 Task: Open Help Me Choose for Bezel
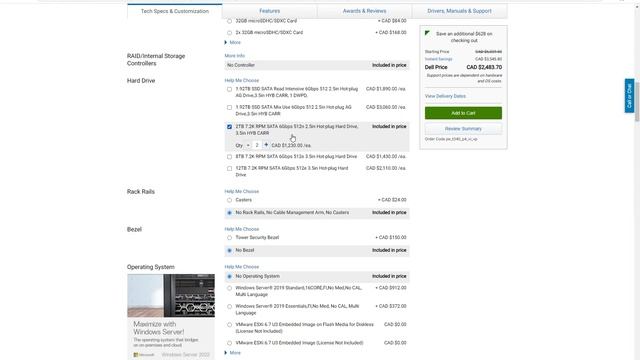242,229
